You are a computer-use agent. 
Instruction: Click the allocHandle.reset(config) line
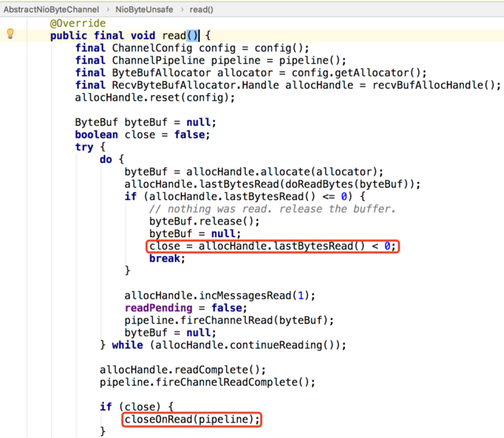pyautogui.click(x=155, y=98)
